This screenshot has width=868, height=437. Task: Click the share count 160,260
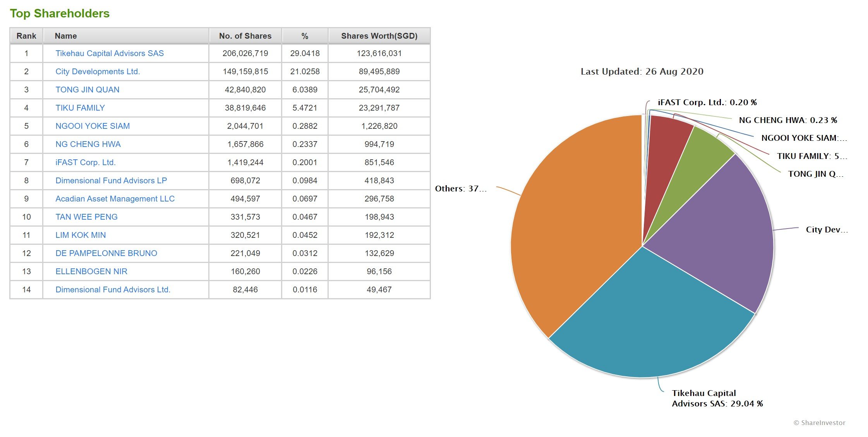(245, 271)
